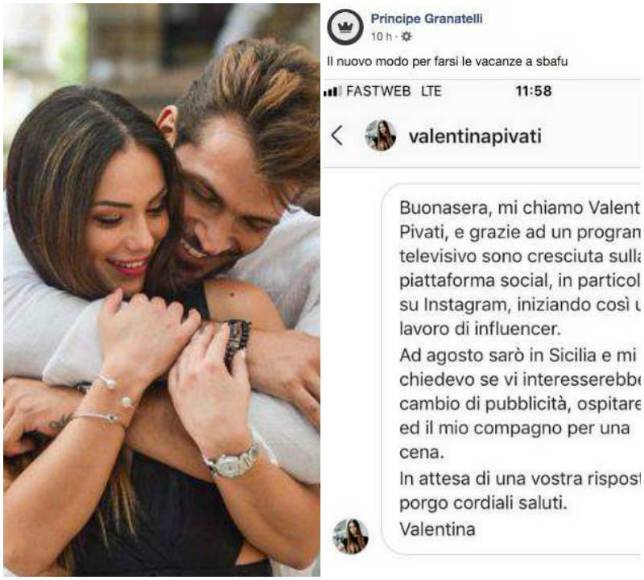Click the Principe Granatelli crown profile icon
This screenshot has width=644, height=580.
(345, 27)
